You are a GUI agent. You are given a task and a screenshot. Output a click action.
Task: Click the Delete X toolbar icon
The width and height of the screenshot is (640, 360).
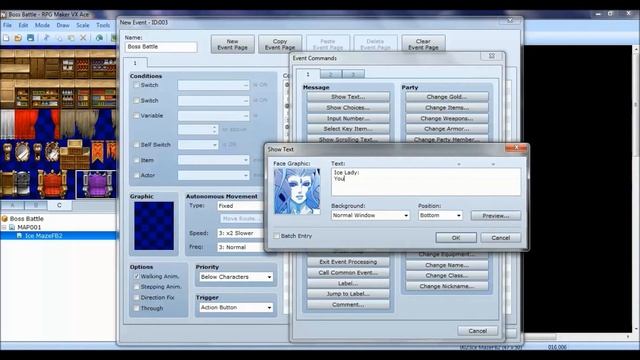click(83, 38)
